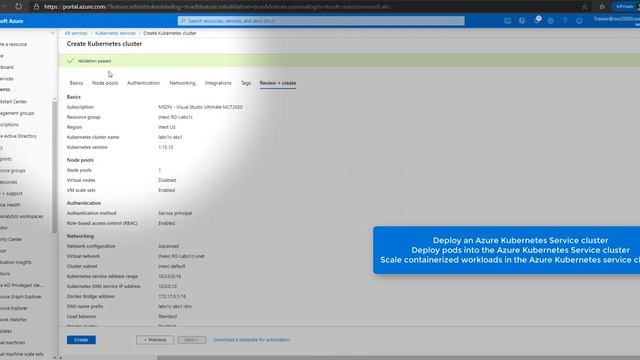Click the Create Kubernetes cluster heading
Viewport: 640px width, 360px height.
(x=104, y=44)
